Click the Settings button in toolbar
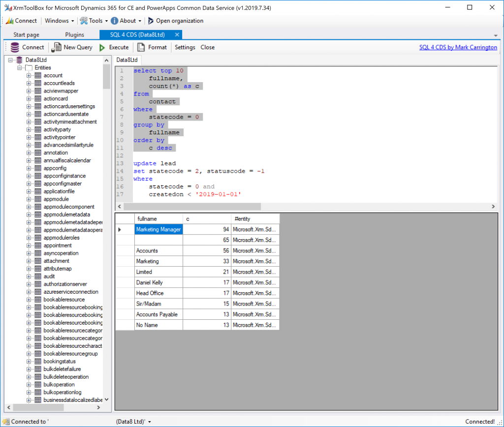The width and height of the screenshot is (504, 427). tap(185, 47)
